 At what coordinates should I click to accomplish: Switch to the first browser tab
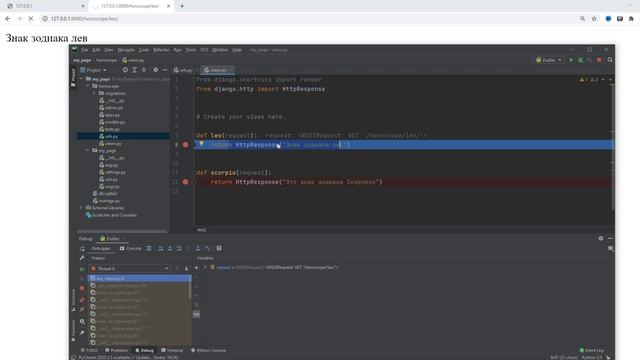coord(45,6)
